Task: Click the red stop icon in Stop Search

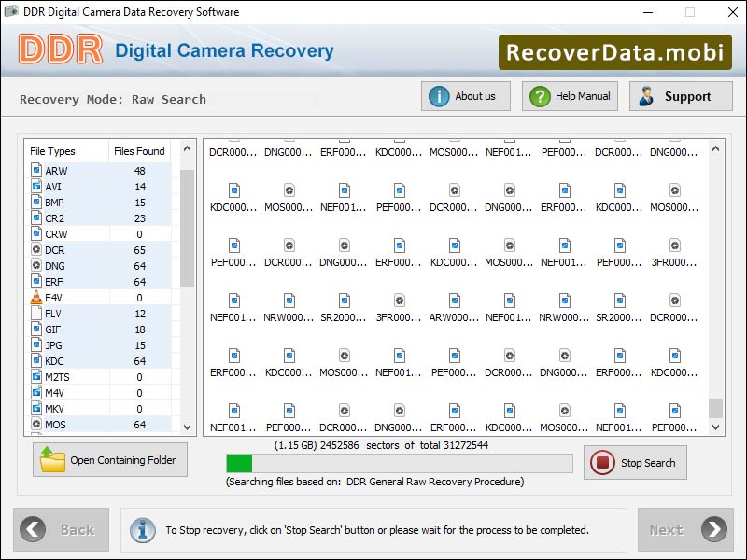Action: click(602, 462)
